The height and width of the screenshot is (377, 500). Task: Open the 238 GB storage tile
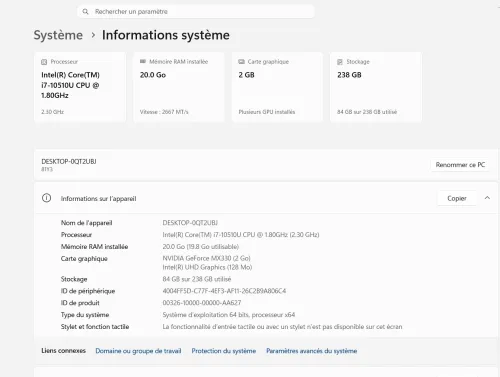pyautogui.click(x=376, y=87)
